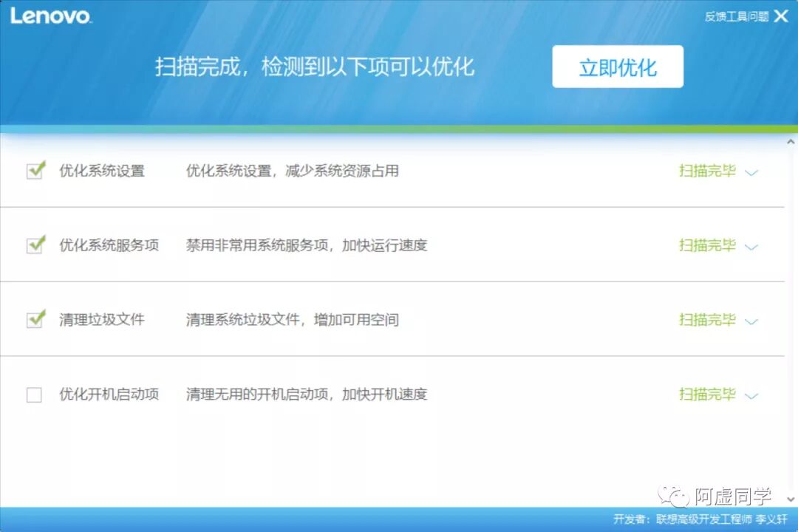This screenshot has width=798, height=532.
Task: Uncheck 优化系统设置 checkbox
Action: (x=35, y=171)
